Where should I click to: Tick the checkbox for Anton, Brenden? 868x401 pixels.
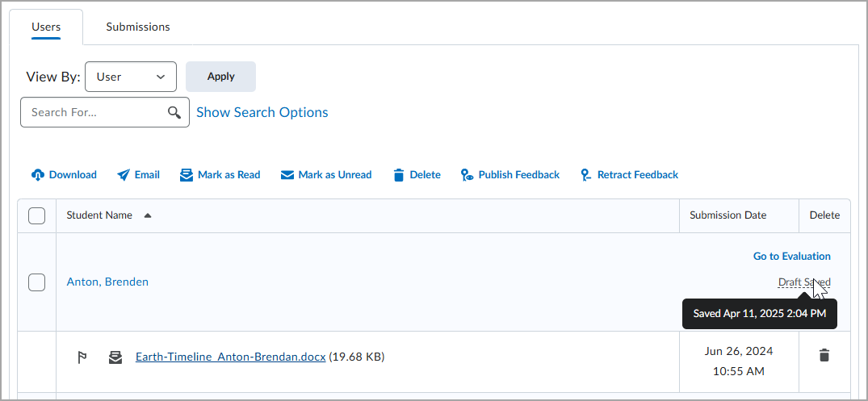(x=36, y=282)
